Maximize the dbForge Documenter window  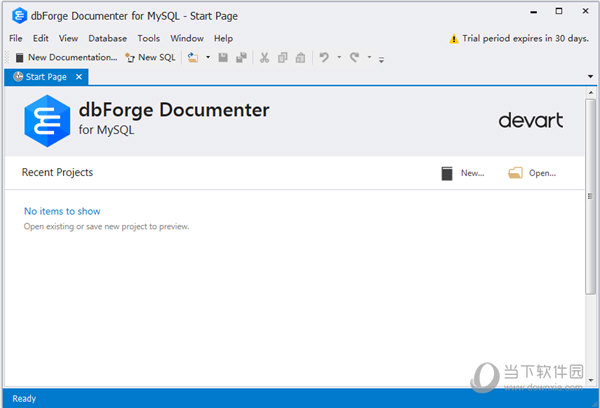tap(559, 11)
